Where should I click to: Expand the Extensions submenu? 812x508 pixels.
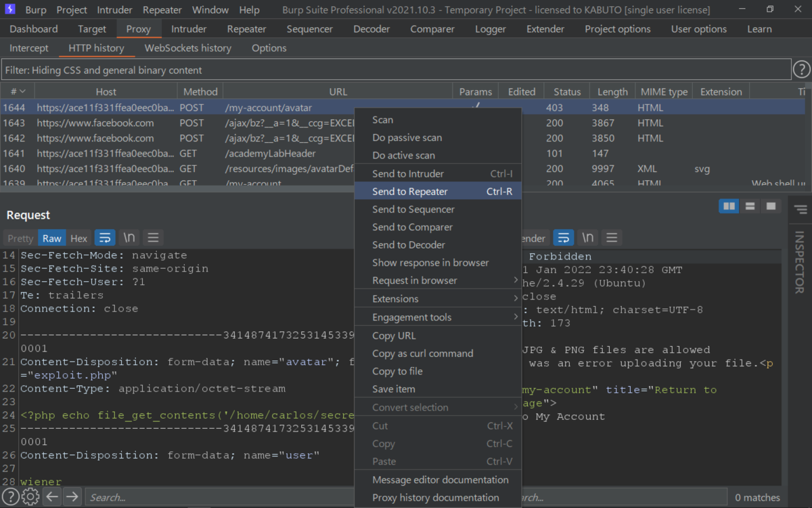438,299
